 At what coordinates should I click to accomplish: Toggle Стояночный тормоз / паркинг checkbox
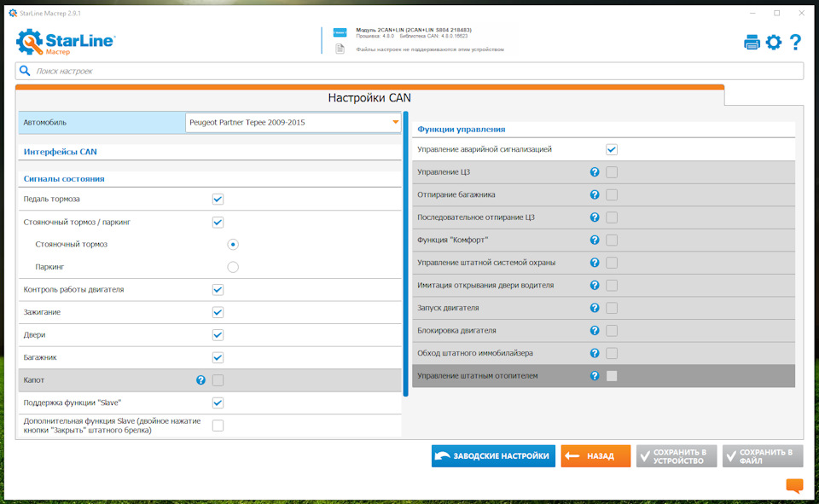(x=218, y=222)
